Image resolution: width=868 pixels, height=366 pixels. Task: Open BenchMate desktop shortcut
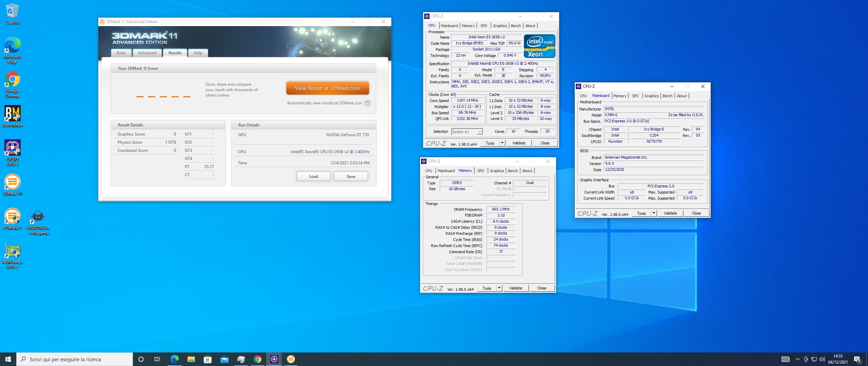[12, 116]
